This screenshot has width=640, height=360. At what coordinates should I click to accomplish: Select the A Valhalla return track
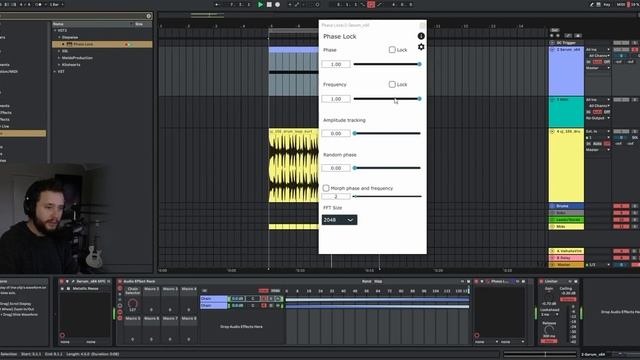pyautogui.click(x=566, y=251)
